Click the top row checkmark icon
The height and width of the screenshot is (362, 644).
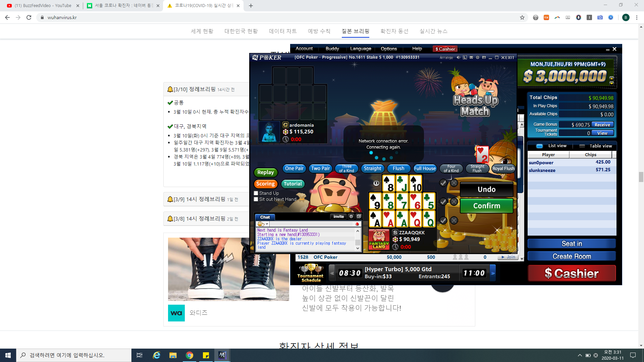(x=443, y=183)
